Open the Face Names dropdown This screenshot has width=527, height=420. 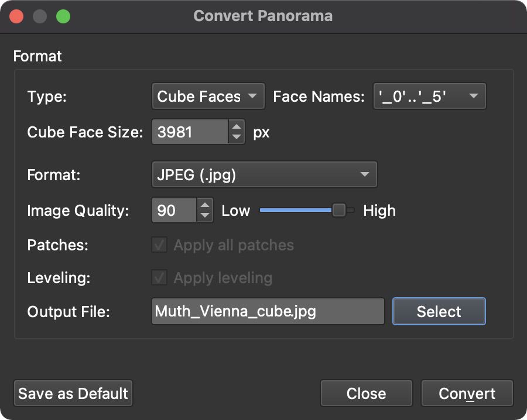pos(429,96)
